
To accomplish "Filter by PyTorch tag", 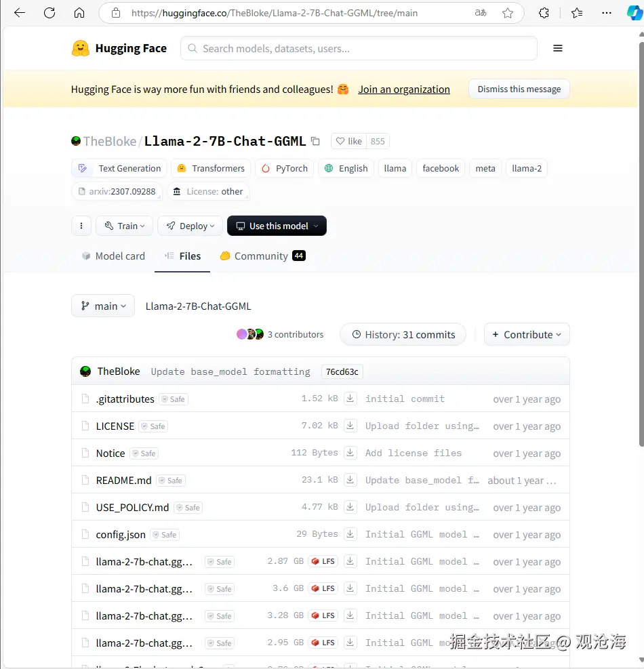I will click(284, 169).
